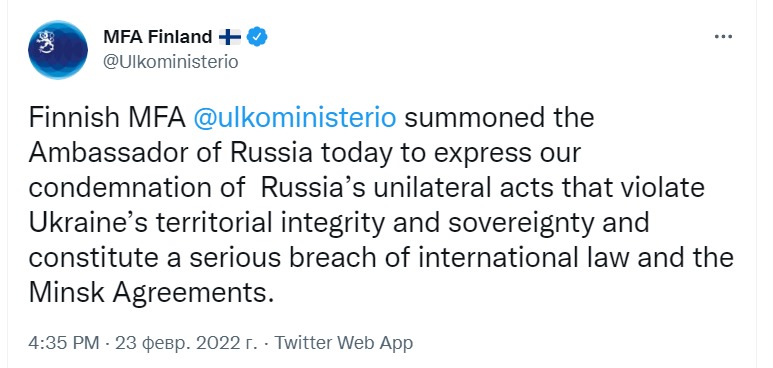Open the Twitter Web App source link
Viewport: 773px width, 368px height.
point(343,342)
